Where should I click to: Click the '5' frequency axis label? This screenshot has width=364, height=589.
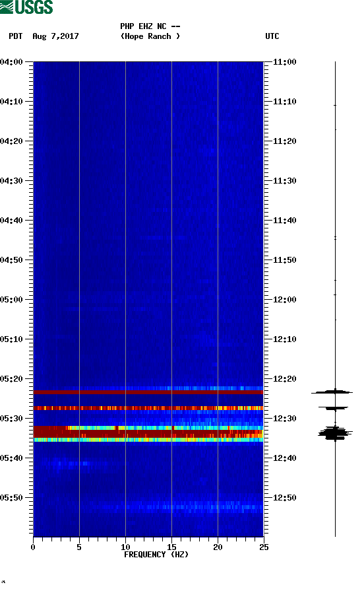click(x=79, y=547)
